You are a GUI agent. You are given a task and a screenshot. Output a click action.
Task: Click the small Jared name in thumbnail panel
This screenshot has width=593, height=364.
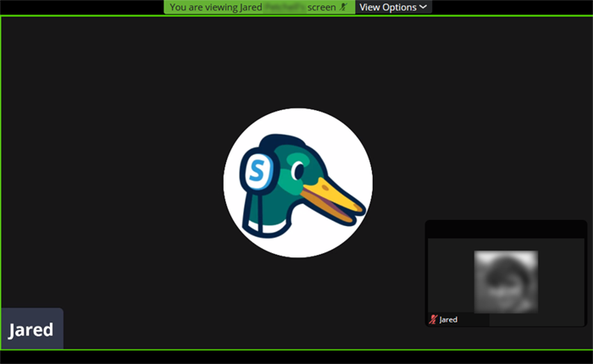pyautogui.click(x=448, y=320)
